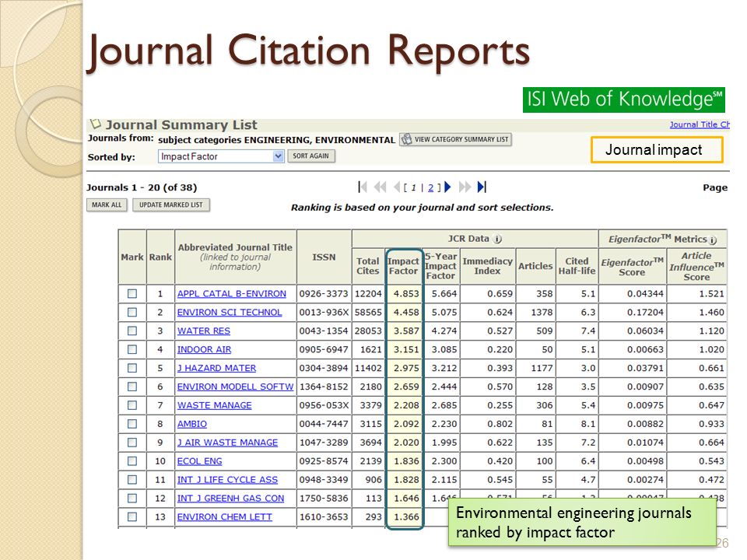
Task: Click the Impact Factor column header
Action: tap(403, 266)
